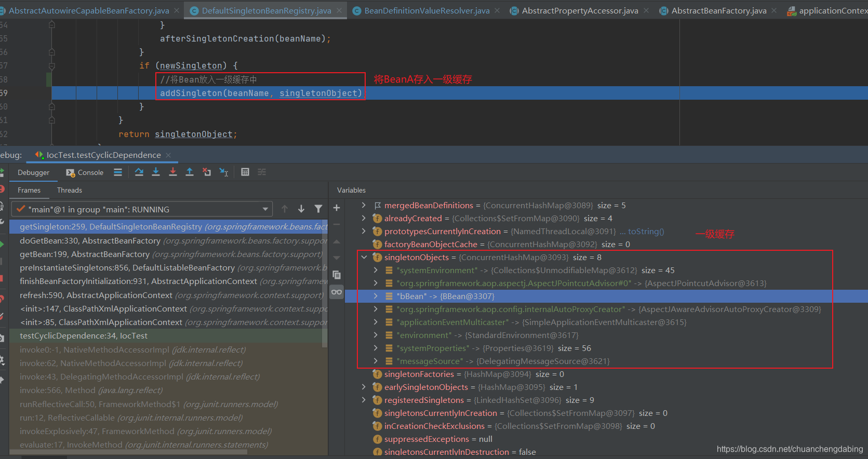
Task: Click the Drop Frame icon
Action: [x=207, y=172]
